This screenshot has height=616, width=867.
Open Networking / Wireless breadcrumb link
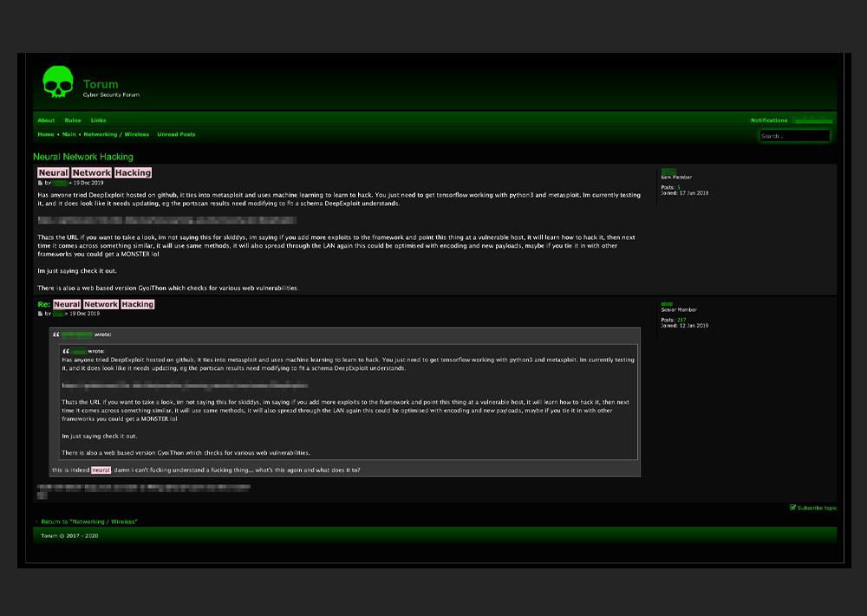click(116, 134)
